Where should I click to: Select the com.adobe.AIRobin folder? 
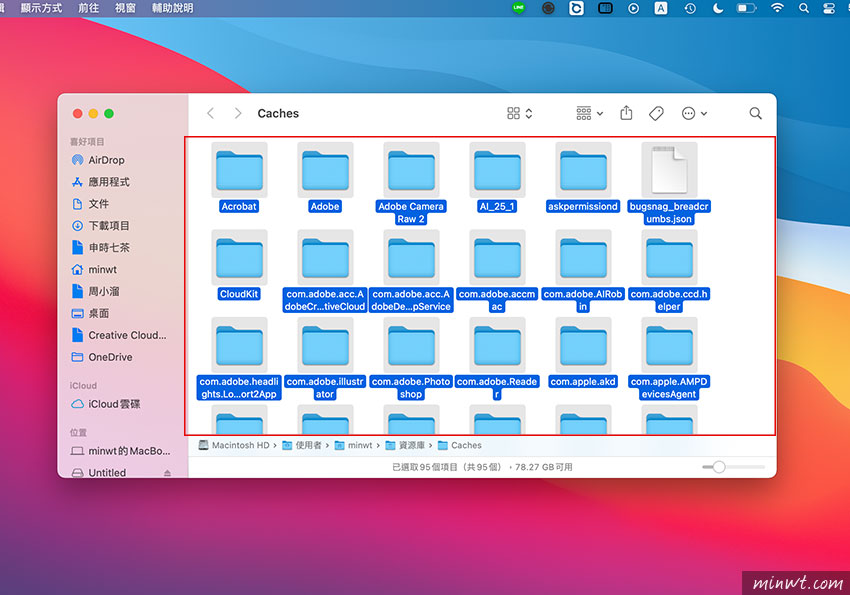click(x=583, y=271)
